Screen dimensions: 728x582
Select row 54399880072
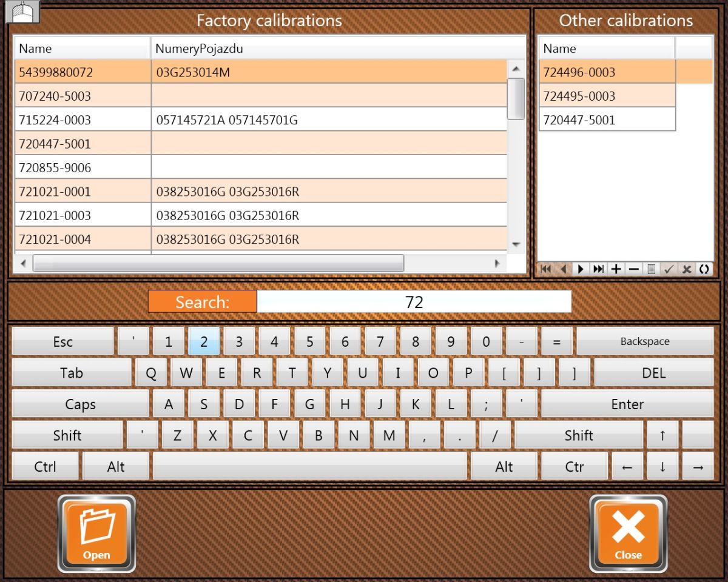pyautogui.click(x=261, y=72)
